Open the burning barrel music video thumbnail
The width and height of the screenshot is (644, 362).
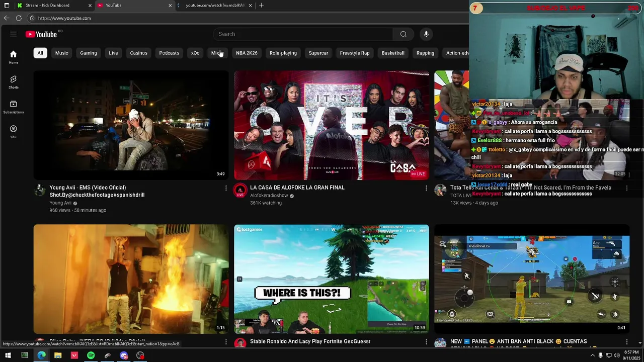(131, 279)
